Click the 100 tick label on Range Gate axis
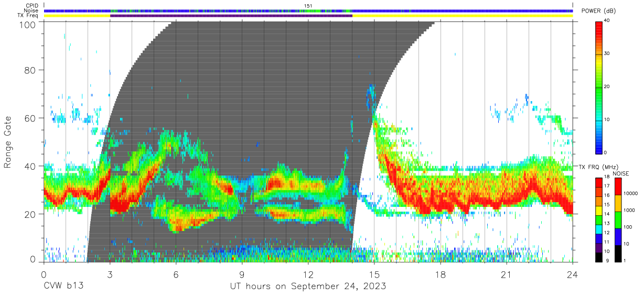The image size is (644, 297). pyautogui.click(x=27, y=25)
